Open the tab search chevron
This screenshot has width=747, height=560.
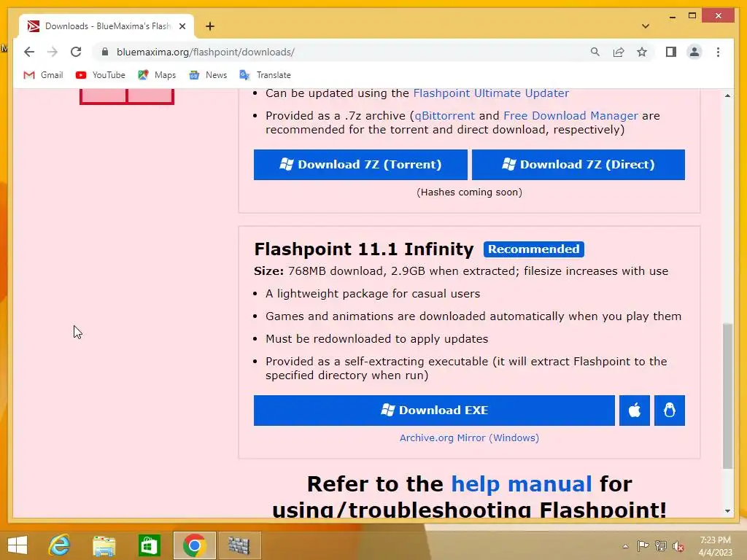[645, 26]
